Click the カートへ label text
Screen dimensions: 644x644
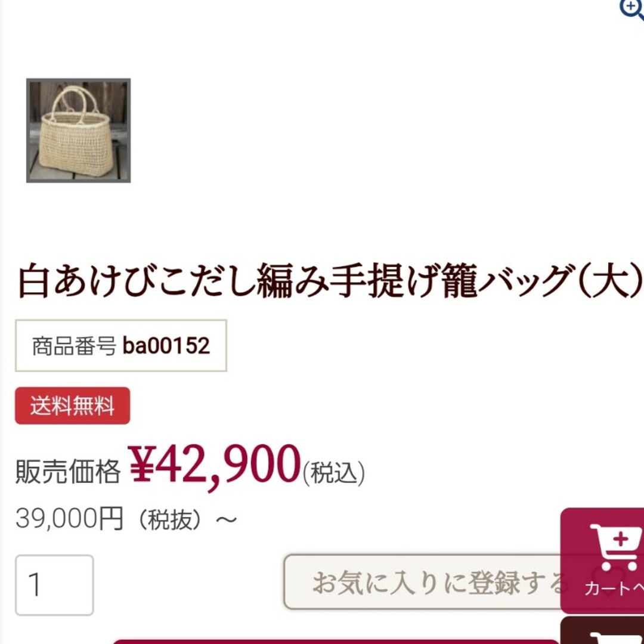coord(614,588)
